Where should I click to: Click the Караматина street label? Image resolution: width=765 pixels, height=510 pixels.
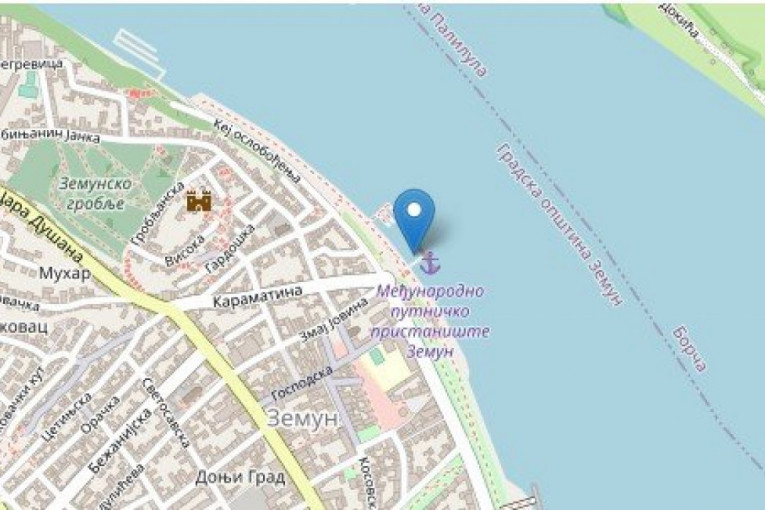coord(258,296)
